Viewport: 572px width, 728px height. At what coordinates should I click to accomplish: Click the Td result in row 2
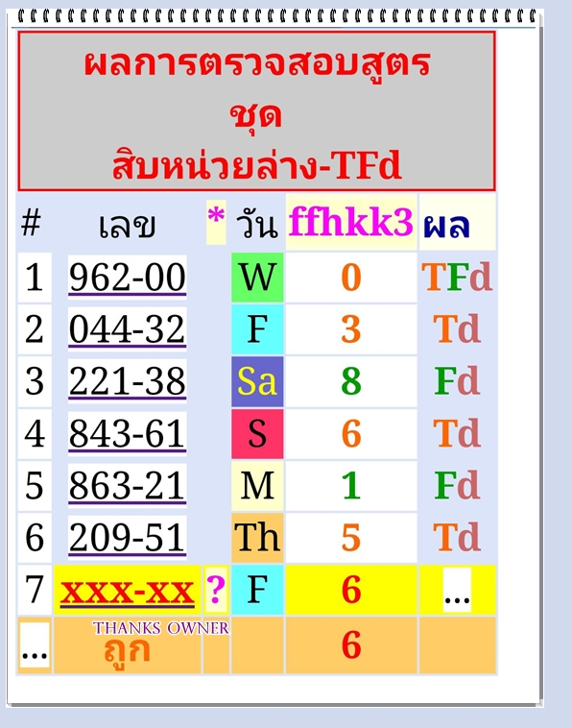pyautogui.click(x=457, y=329)
